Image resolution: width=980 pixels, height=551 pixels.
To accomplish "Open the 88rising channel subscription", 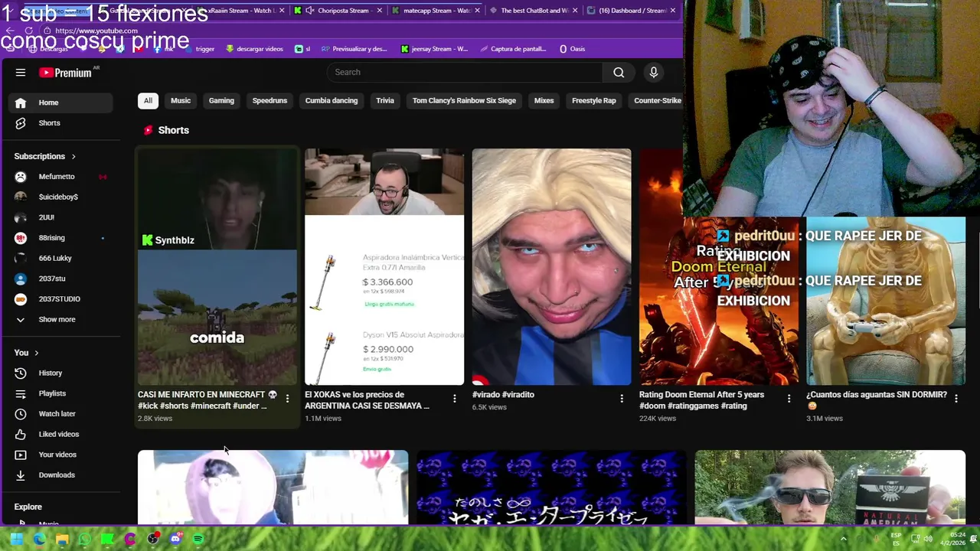I will click(60, 238).
